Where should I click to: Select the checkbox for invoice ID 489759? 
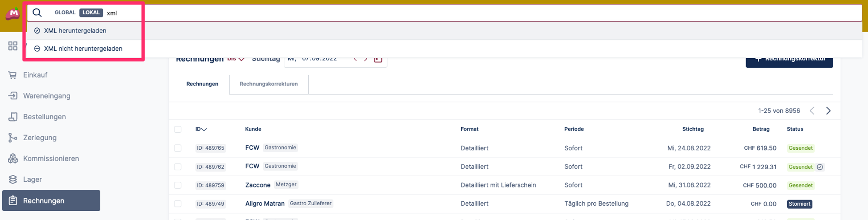(178, 185)
